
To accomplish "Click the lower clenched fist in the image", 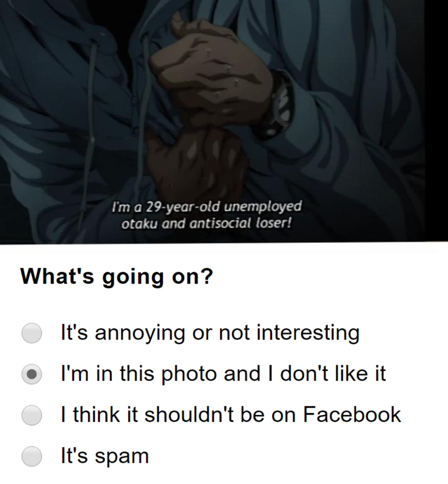I will coord(198,164).
